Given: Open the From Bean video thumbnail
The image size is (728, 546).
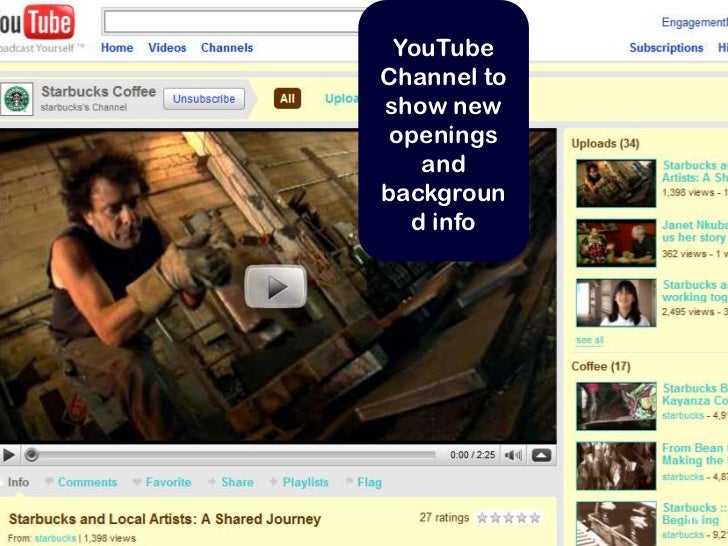Looking at the screenshot, I should (616, 466).
